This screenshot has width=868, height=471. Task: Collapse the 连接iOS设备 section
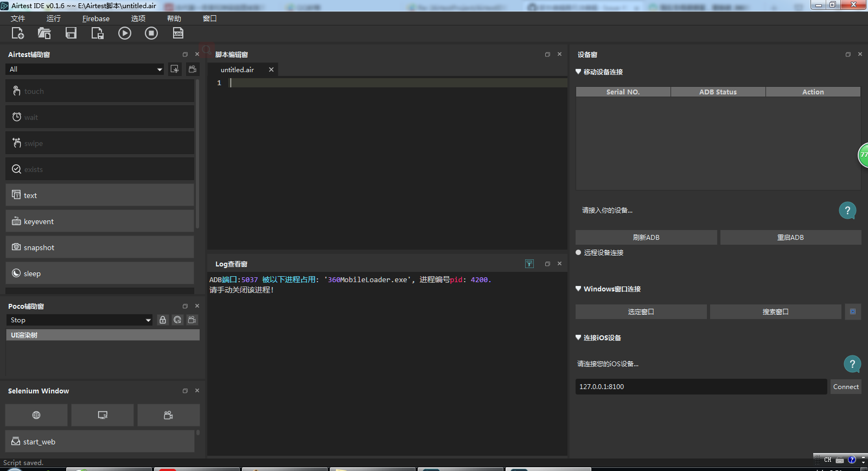578,338
